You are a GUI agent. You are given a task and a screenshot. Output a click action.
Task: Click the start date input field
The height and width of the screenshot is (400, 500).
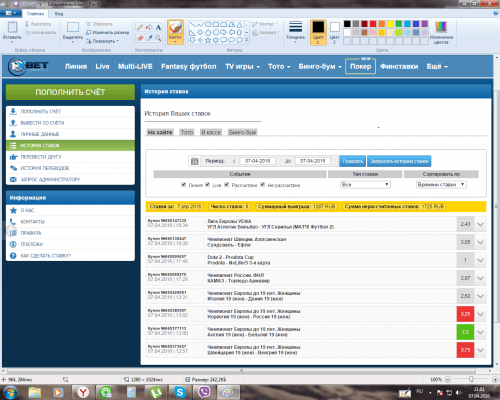tap(257, 161)
